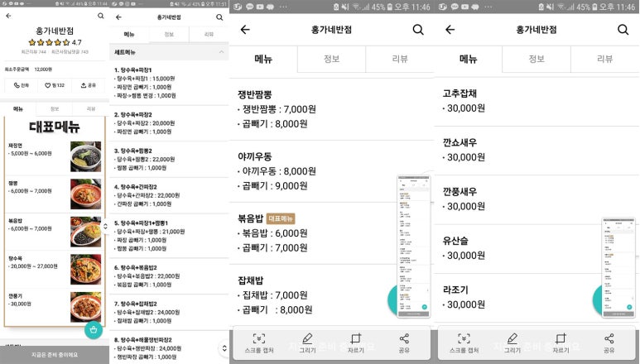The width and height of the screenshot is (640, 364).
Task: Collapse the 세트메뉴 section chevron
Action: (221, 52)
